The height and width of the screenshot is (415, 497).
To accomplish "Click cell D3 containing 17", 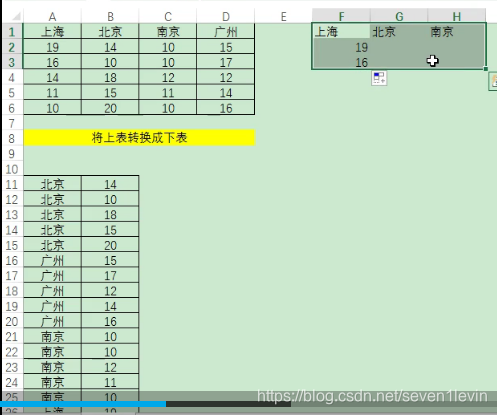I will click(x=226, y=62).
